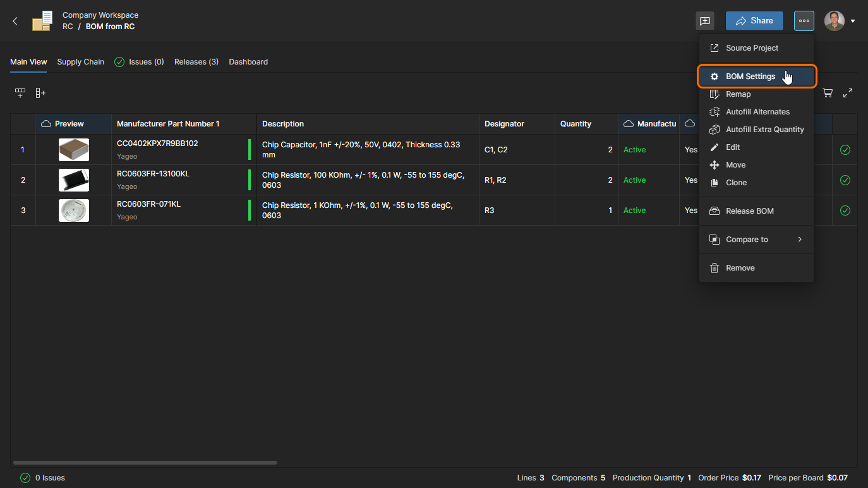Viewport: 868px width, 488px height.
Task: Select Autofill Alternates option
Action: (x=757, y=112)
